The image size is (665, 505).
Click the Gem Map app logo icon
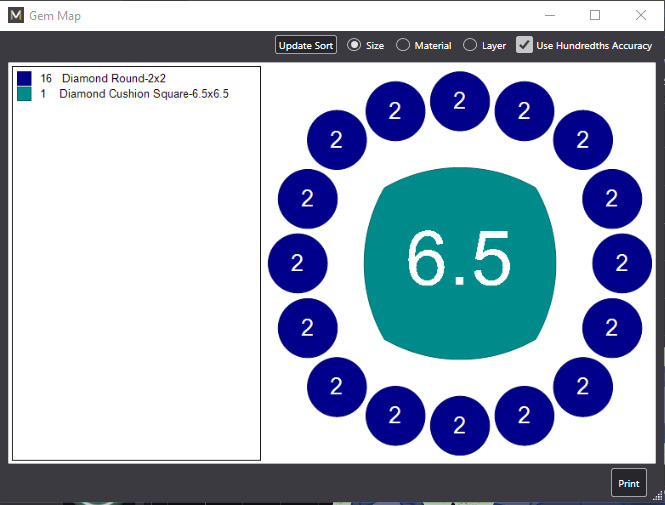pyautogui.click(x=16, y=16)
